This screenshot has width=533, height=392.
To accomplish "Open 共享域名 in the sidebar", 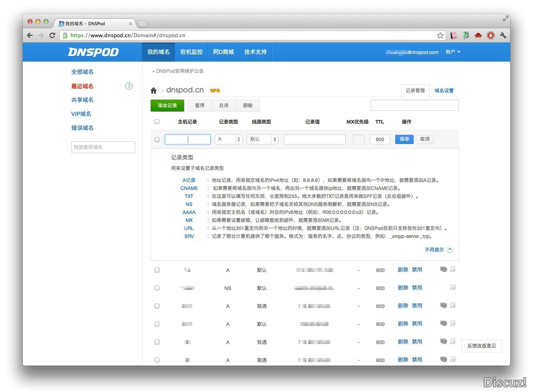I will pyautogui.click(x=82, y=100).
